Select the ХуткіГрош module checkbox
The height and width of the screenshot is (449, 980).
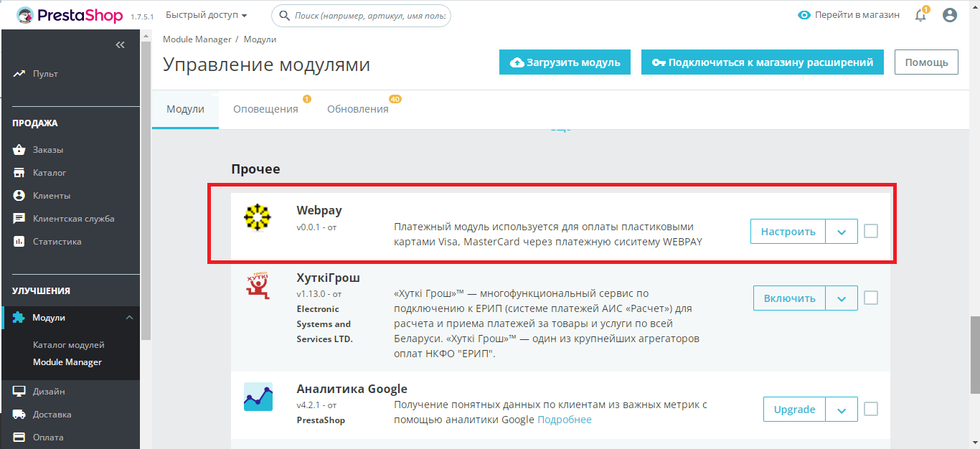click(871, 298)
